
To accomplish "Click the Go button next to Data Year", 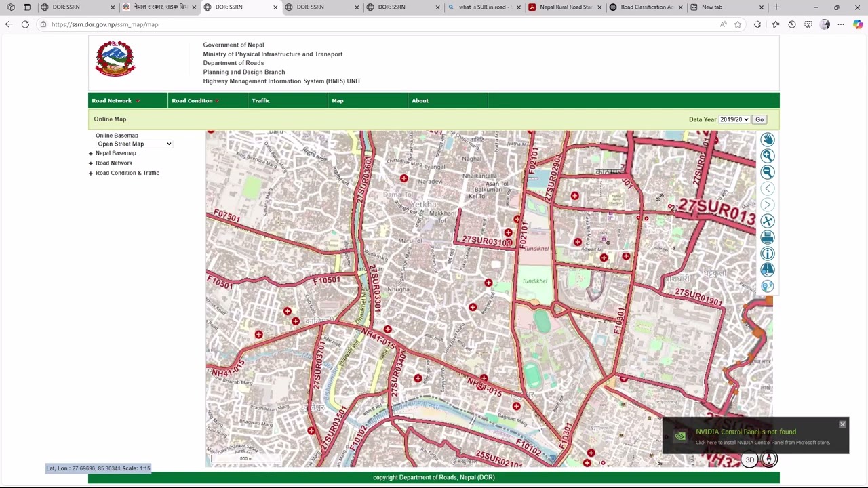I will pos(759,119).
